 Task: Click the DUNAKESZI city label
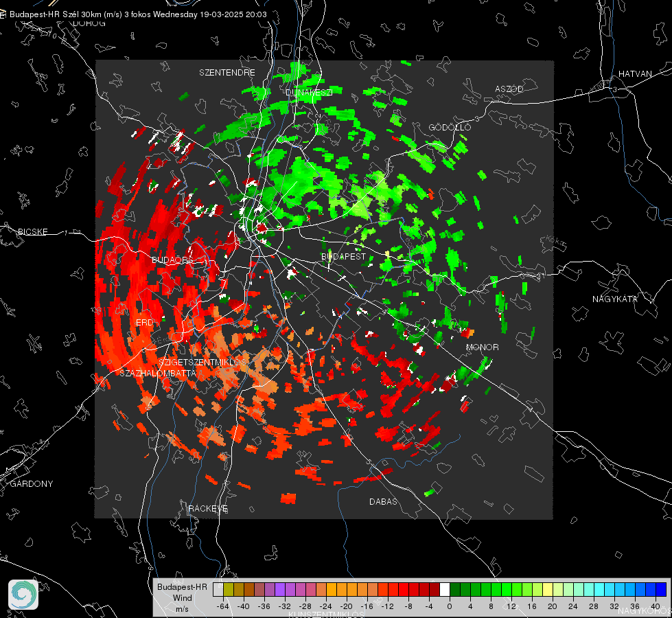[x=309, y=92]
